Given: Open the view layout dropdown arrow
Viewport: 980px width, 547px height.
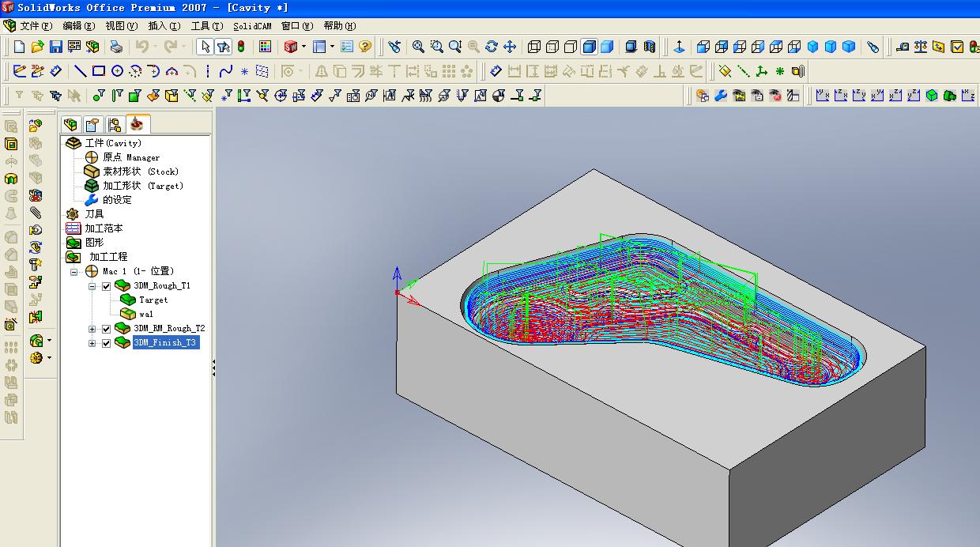Looking at the screenshot, I should point(332,47).
